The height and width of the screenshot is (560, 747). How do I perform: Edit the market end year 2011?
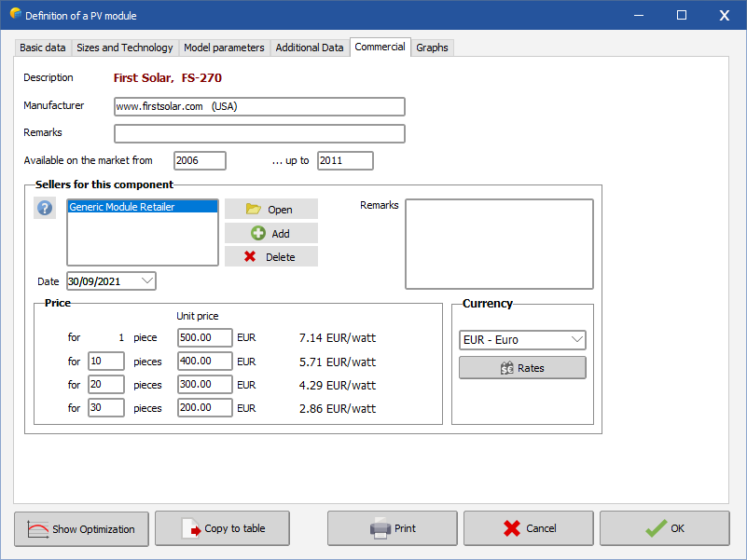pyautogui.click(x=345, y=160)
